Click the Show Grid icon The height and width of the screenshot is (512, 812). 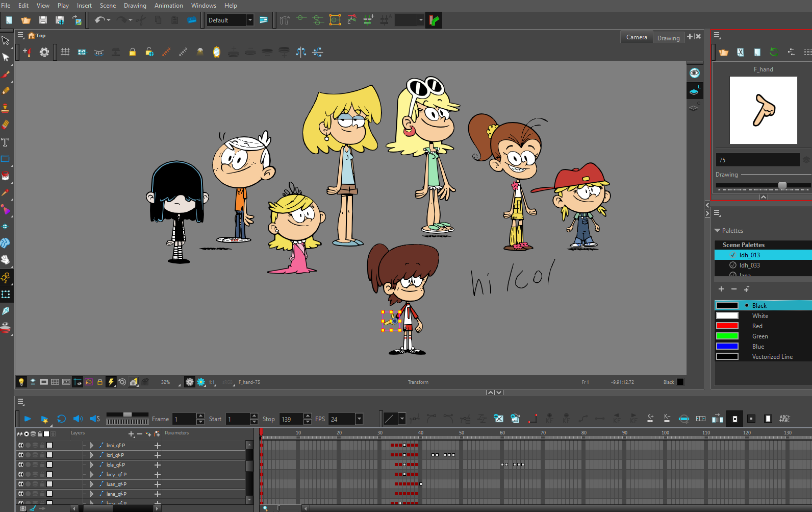65,52
